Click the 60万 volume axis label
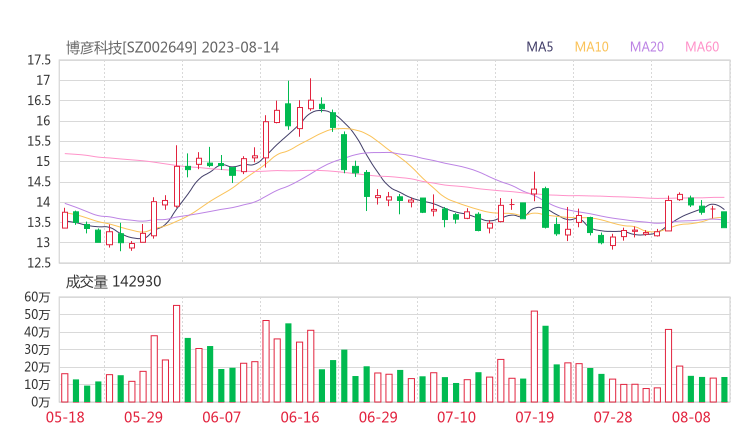This screenshot has height=440, width=740. click(x=37, y=297)
